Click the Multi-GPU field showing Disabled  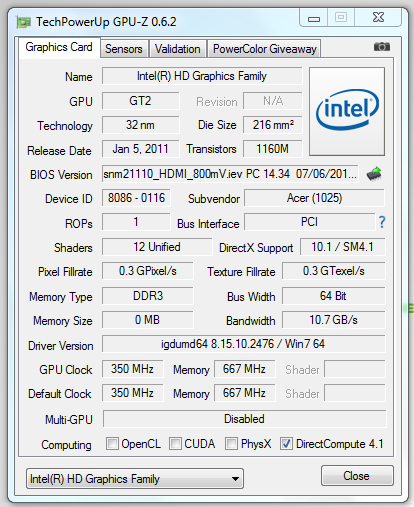click(245, 419)
